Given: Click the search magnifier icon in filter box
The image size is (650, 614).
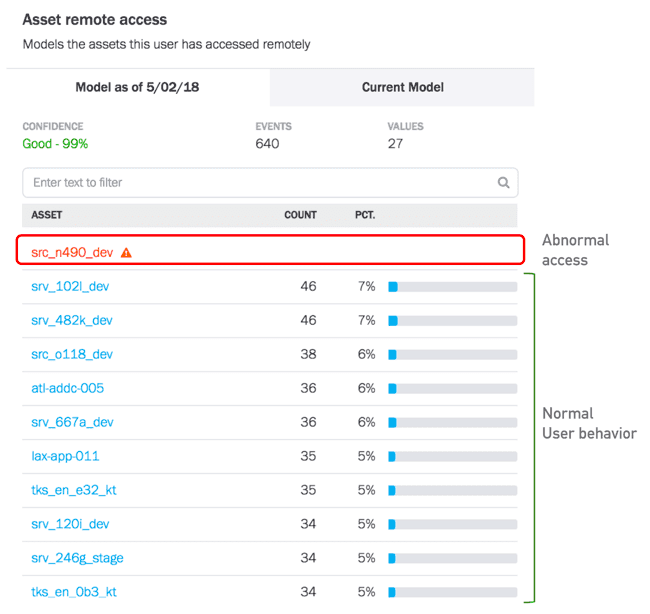Looking at the screenshot, I should pos(503,182).
